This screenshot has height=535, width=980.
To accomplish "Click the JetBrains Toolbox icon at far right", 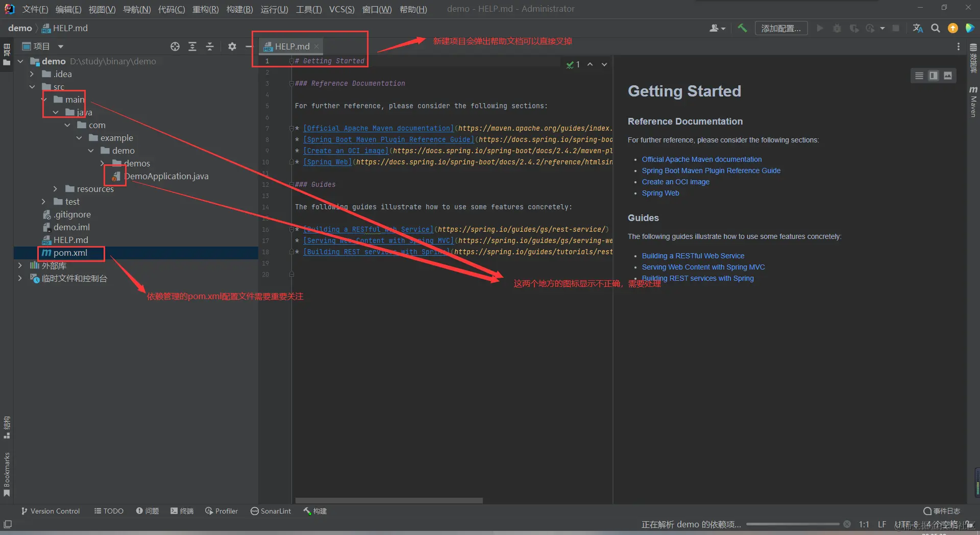I will point(970,28).
